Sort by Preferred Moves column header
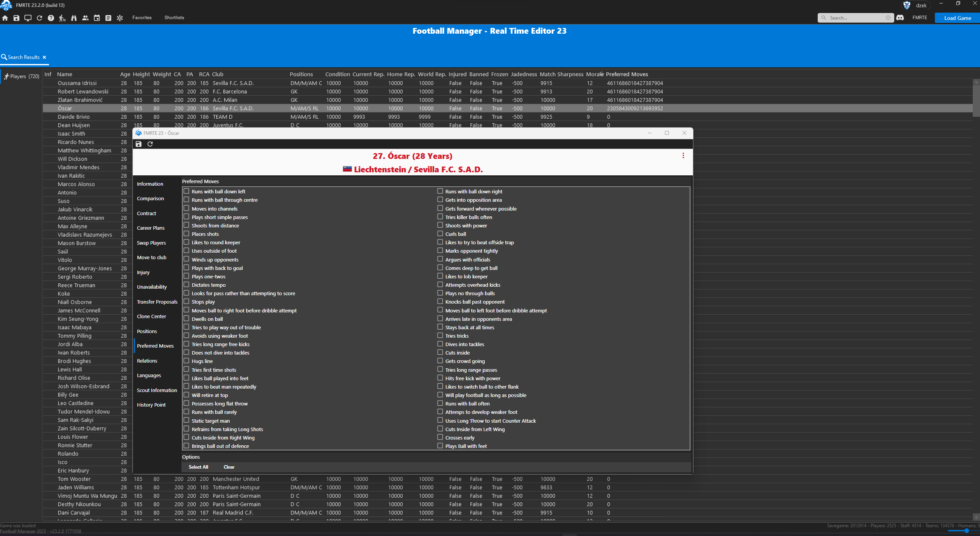Screen dimensions: 980x536 [x=627, y=74]
